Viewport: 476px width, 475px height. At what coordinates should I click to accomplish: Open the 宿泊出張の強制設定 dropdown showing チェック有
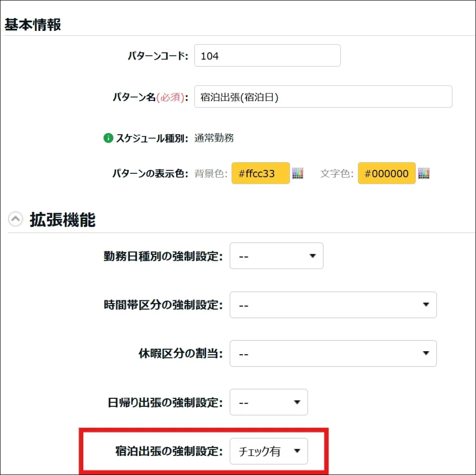[x=268, y=451]
